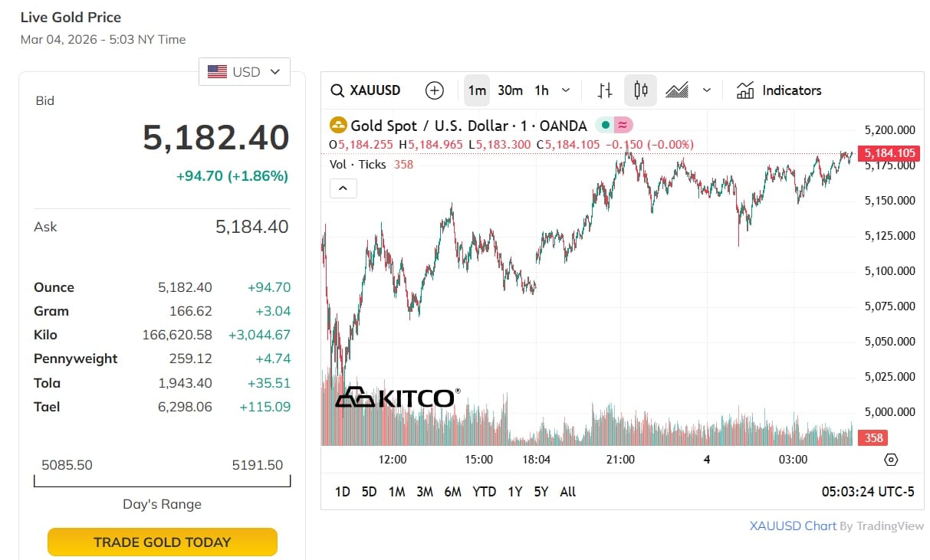This screenshot has height=560, width=930.
Task: Select the Area chart style icon
Action: click(677, 90)
